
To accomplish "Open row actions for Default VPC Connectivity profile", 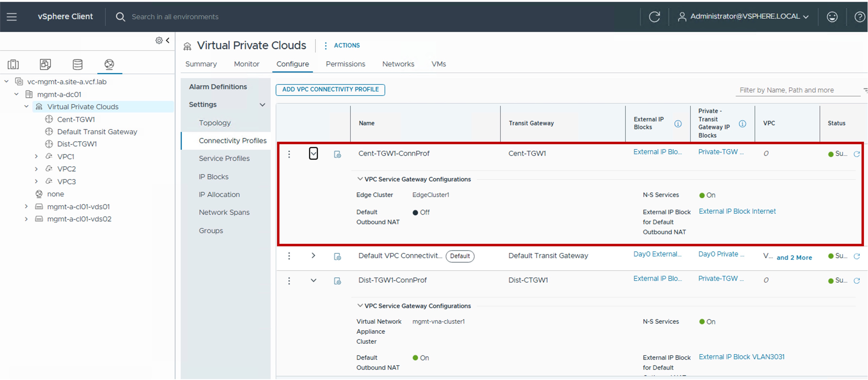I will (289, 256).
